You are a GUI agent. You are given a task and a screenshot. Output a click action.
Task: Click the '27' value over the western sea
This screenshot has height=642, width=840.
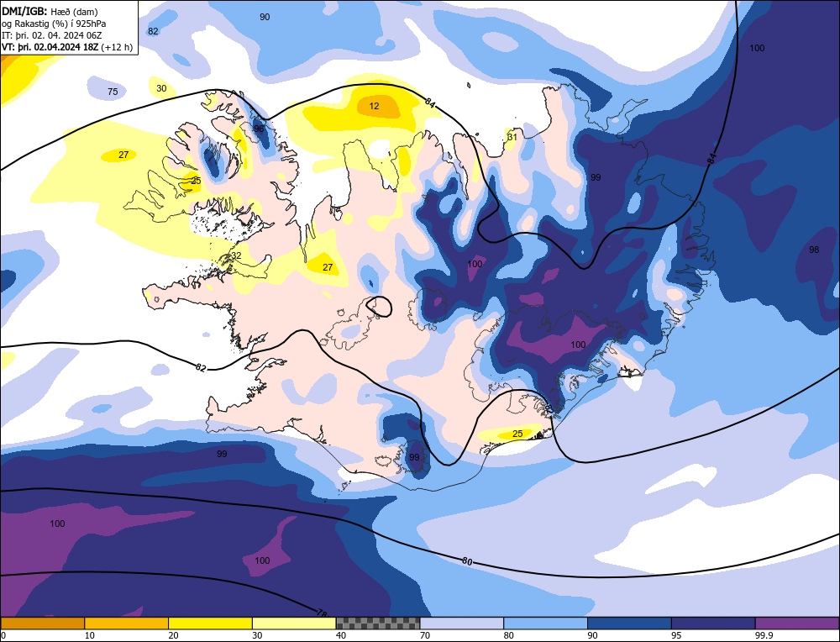123,155
